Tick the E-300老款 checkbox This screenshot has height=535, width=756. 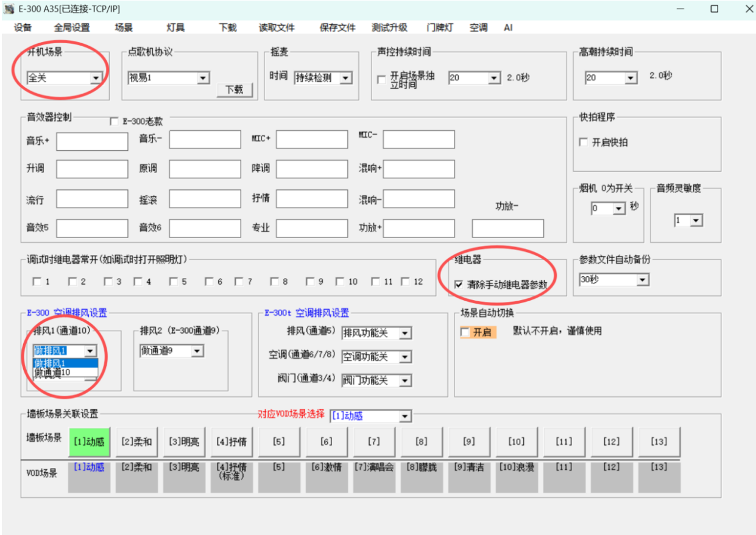click(114, 121)
